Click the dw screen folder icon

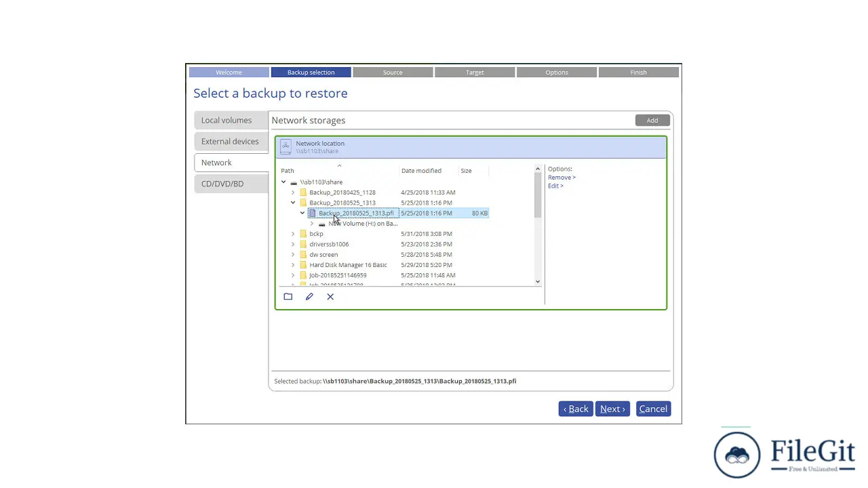click(303, 255)
